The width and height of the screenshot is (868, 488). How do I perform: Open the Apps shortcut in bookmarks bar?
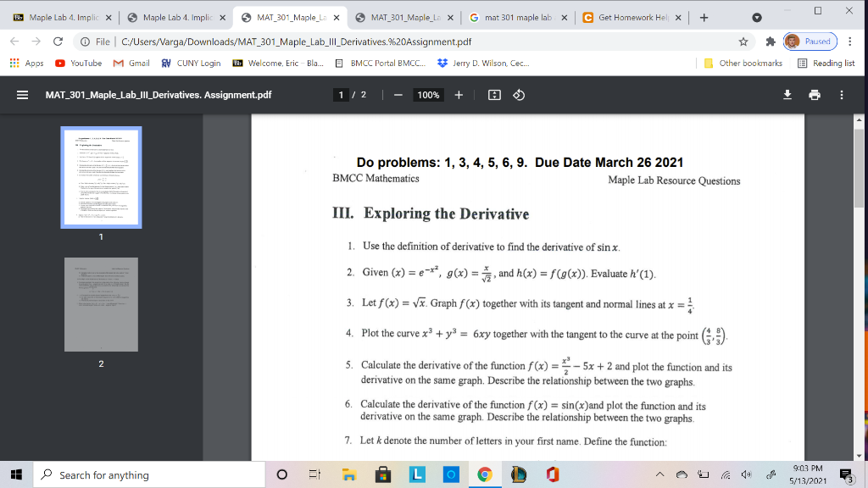point(26,63)
